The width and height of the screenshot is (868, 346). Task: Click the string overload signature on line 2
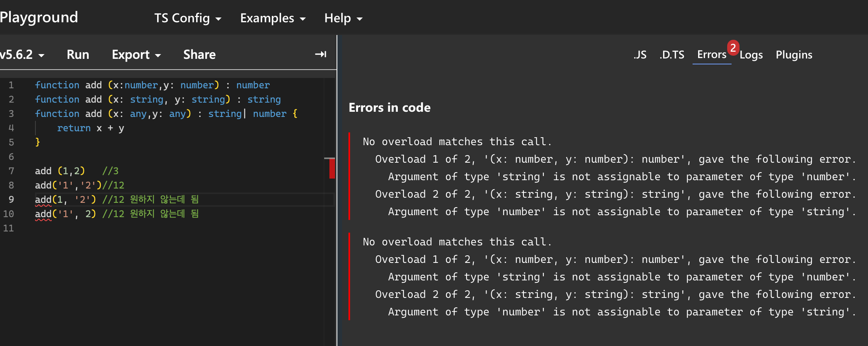158,99
